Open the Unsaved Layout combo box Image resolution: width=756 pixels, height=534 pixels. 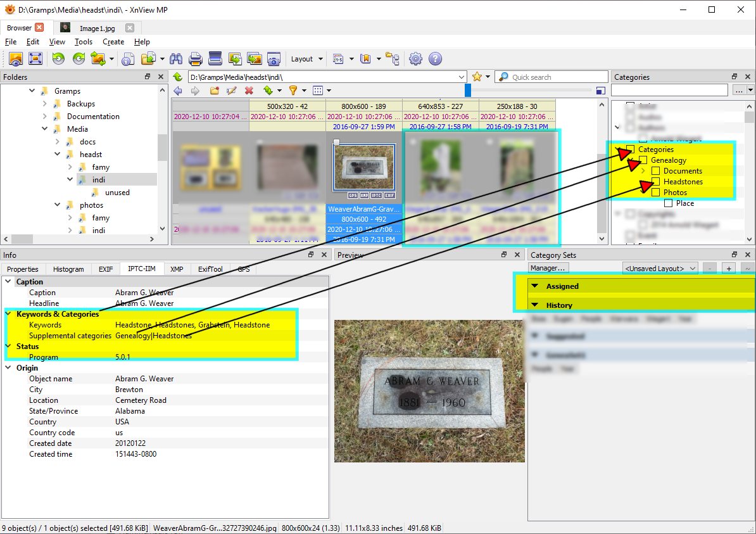click(660, 269)
